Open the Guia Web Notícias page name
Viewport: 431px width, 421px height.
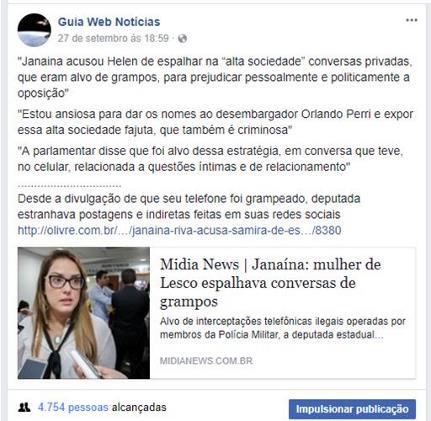pos(109,22)
